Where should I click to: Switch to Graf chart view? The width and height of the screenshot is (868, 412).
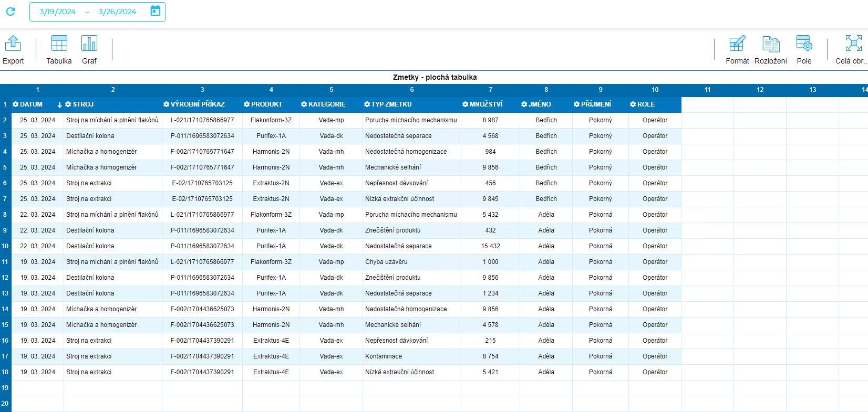[x=89, y=50]
